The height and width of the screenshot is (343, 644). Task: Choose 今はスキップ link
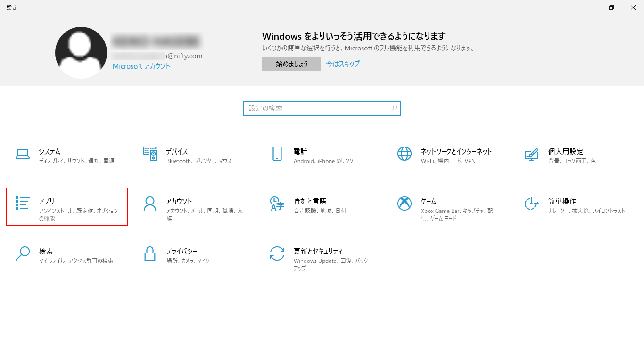click(343, 64)
